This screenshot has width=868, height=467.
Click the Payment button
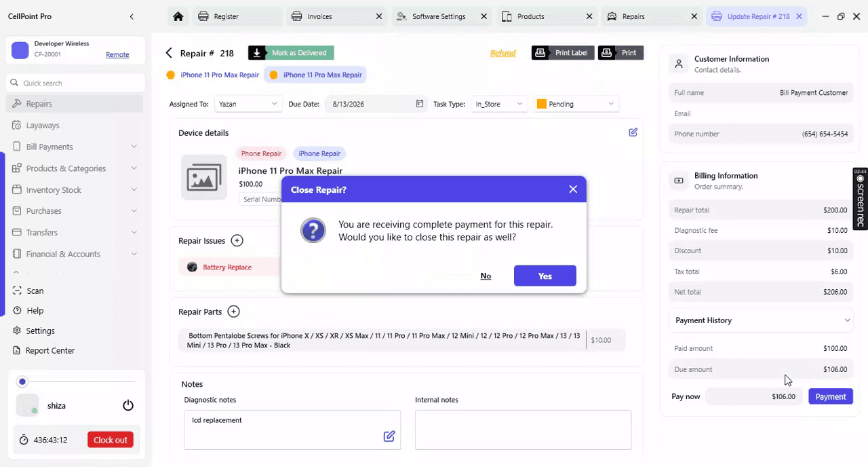click(x=831, y=396)
